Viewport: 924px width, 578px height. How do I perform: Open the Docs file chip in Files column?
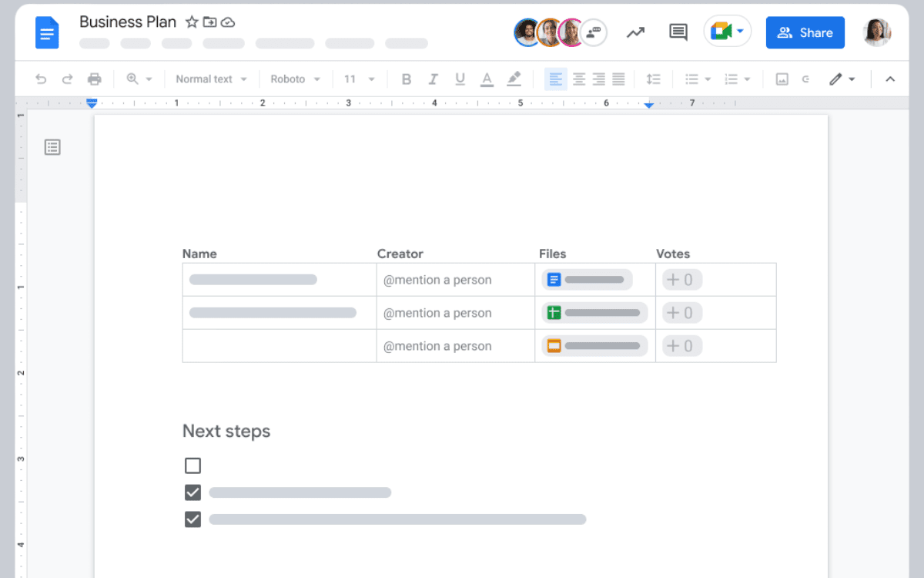click(587, 280)
